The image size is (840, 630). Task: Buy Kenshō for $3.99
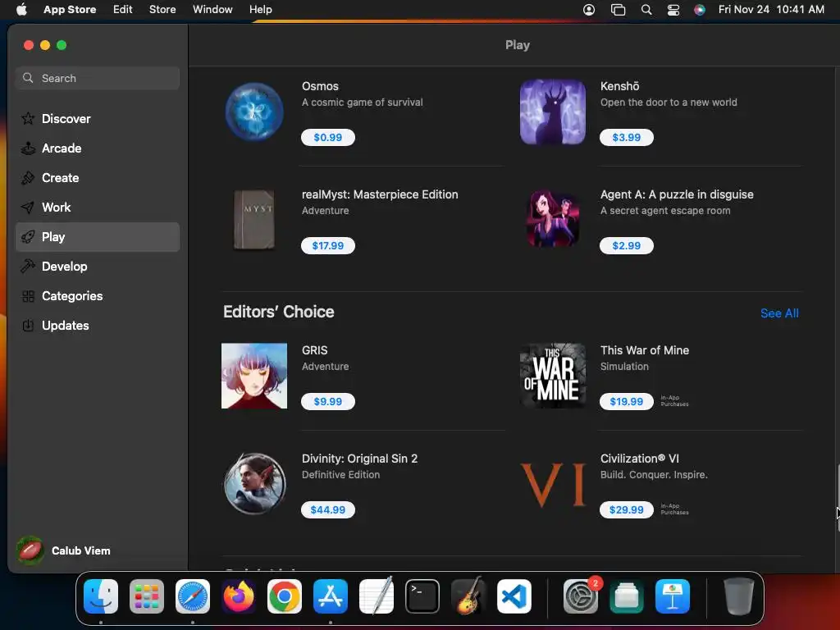(626, 137)
